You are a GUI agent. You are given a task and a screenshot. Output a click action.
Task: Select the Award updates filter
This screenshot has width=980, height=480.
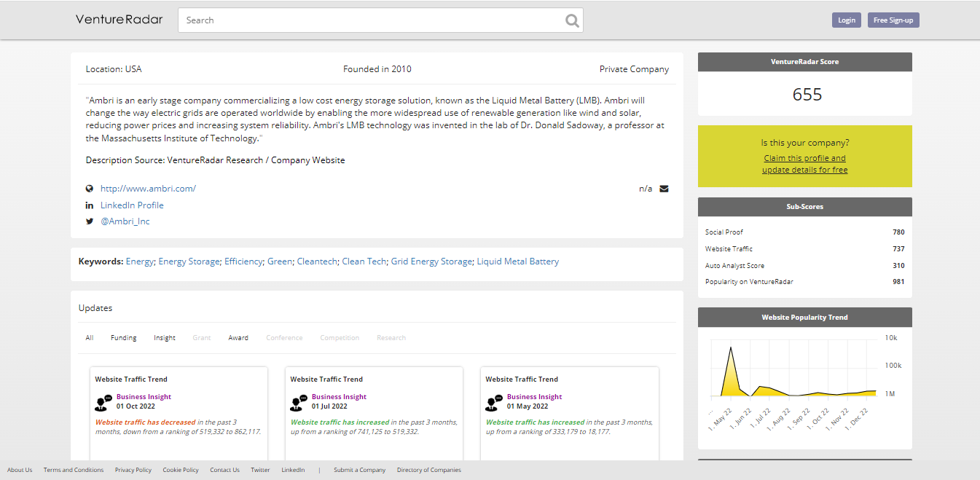click(238, 337)
